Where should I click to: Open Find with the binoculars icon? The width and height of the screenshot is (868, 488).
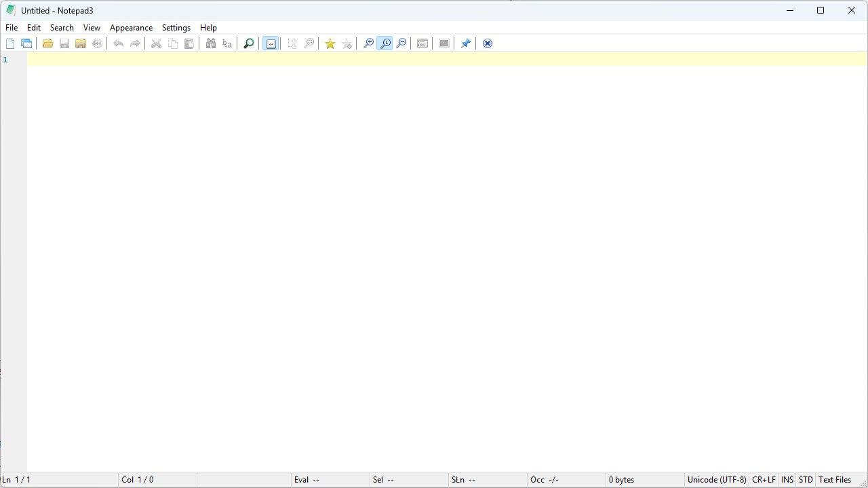[x=211, y=43]
